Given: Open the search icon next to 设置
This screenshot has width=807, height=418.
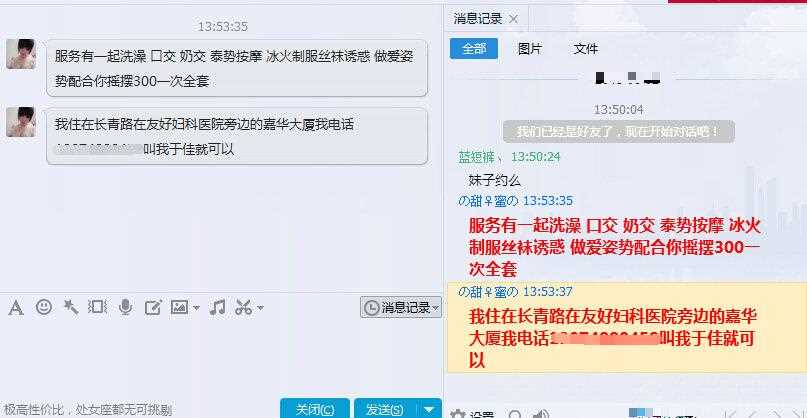Looking at the screenshot, I should tap(515, 414).
